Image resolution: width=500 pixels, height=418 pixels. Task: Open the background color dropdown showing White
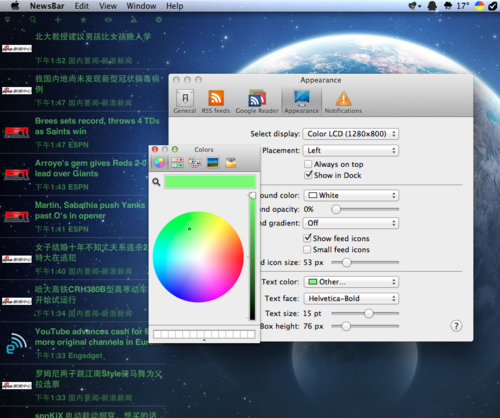(351, 195)
